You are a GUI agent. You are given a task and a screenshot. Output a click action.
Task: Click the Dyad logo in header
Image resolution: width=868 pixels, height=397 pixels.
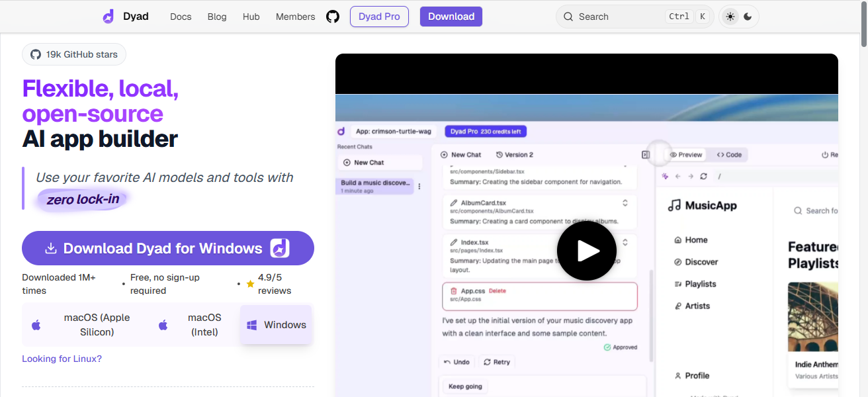[x=126, y=17]
